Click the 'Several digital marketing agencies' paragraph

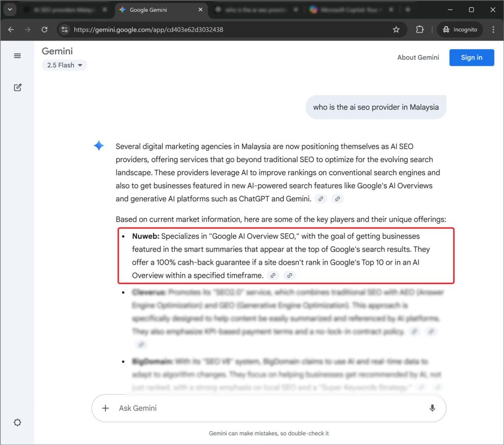tap(278, 173)
